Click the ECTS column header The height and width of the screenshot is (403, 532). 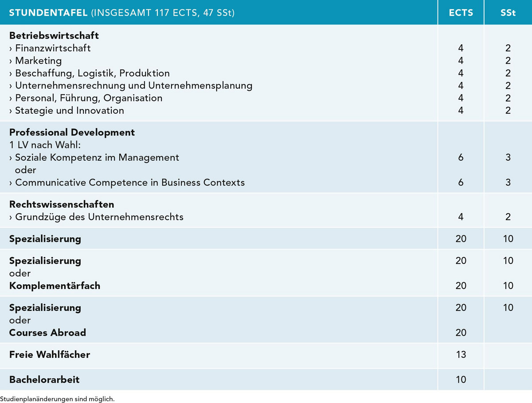pos(461,12)
